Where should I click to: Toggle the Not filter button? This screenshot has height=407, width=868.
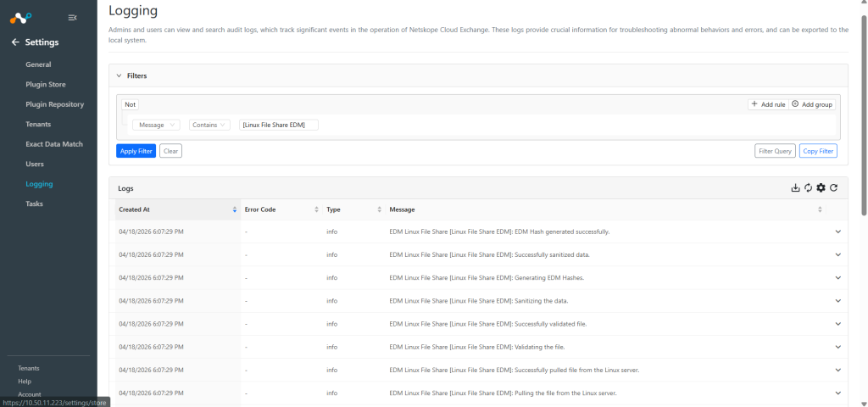(130, 104)
